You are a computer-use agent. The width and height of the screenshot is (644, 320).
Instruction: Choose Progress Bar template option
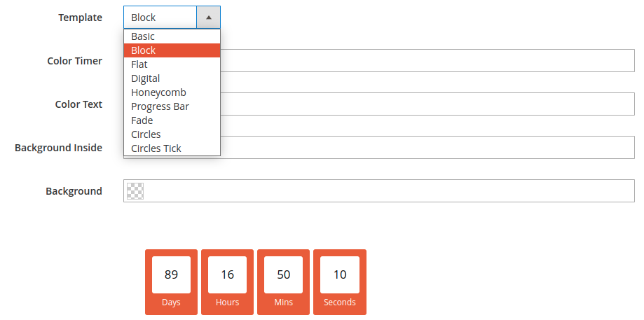[x=172, y=106]
